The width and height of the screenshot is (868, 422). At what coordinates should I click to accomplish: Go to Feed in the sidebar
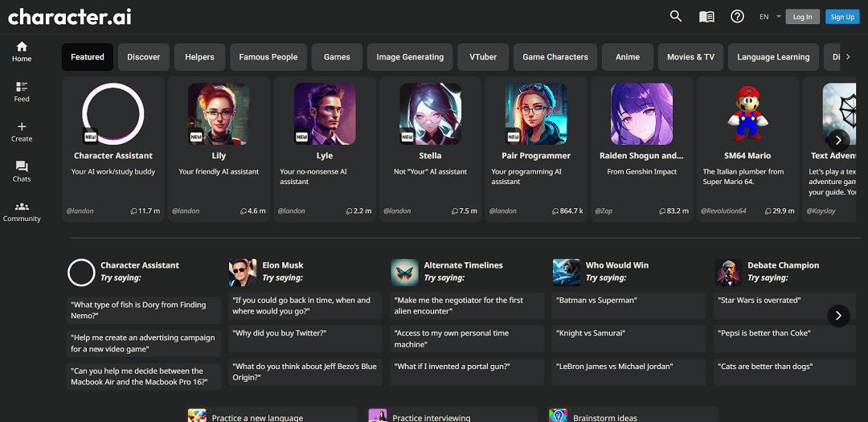[22, 91]
